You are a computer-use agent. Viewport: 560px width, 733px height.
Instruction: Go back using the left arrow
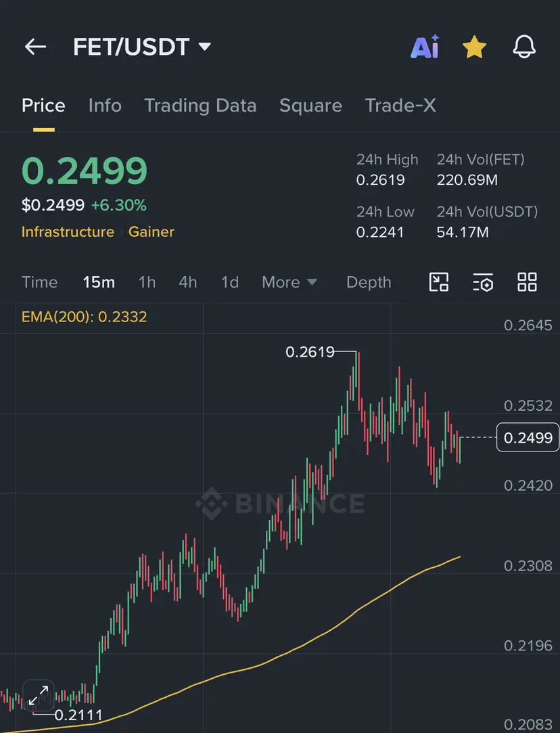click(x=35, y=47)
